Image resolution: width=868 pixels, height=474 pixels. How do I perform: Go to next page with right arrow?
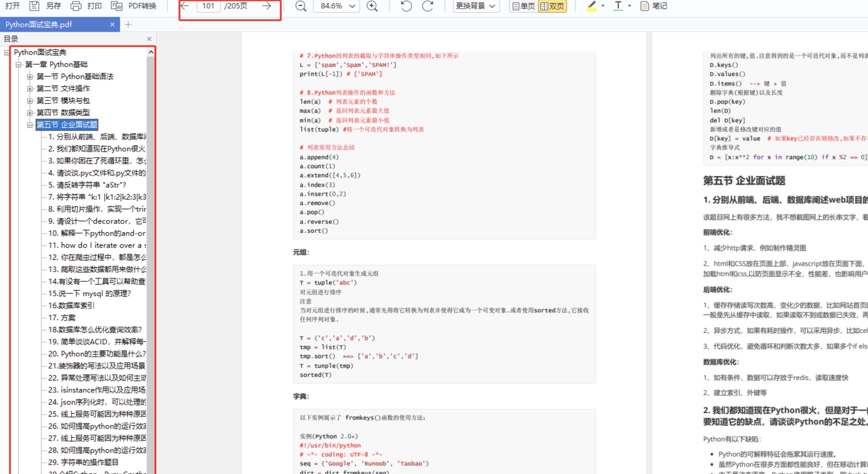click(267, 6)
